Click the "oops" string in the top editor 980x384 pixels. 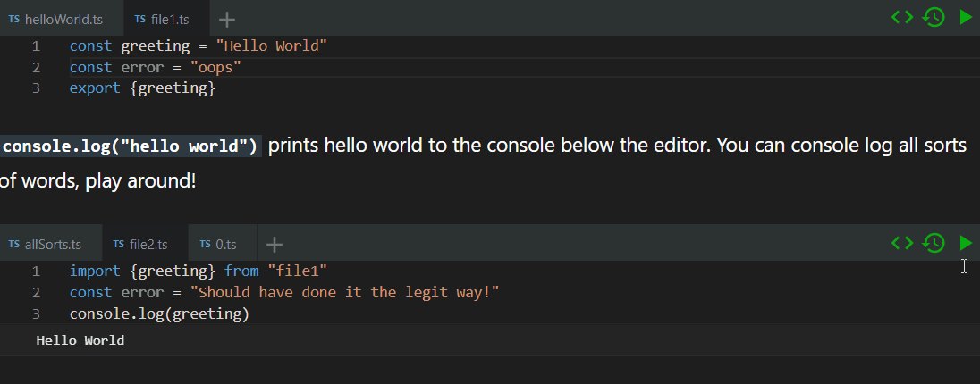215,68
